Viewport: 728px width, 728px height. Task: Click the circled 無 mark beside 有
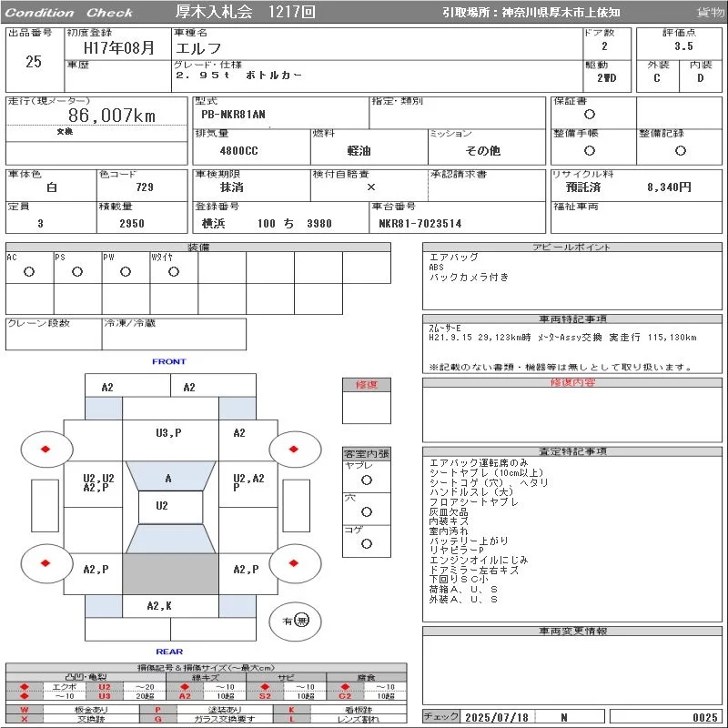302,621
